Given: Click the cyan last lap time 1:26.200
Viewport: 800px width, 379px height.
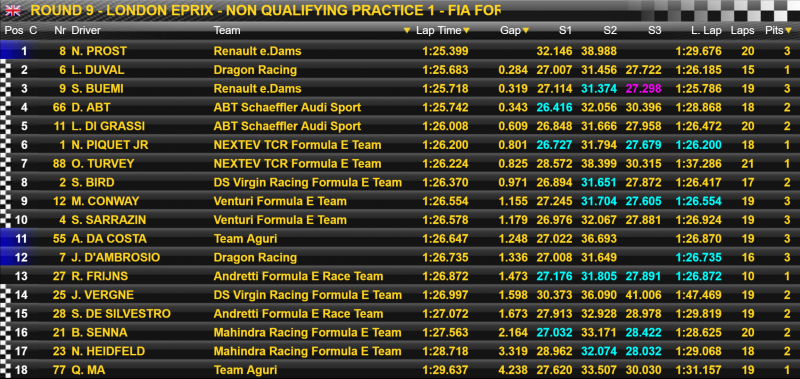Looking at the screenshot, I should click(698, 145).
